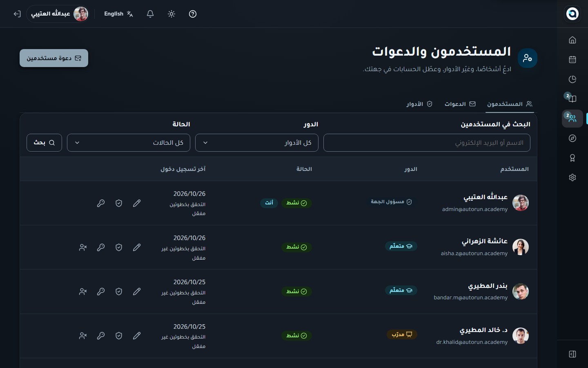Open the award badge icon in sidebar
Viewport: 588px width, 368px height.
pos(572,158)
